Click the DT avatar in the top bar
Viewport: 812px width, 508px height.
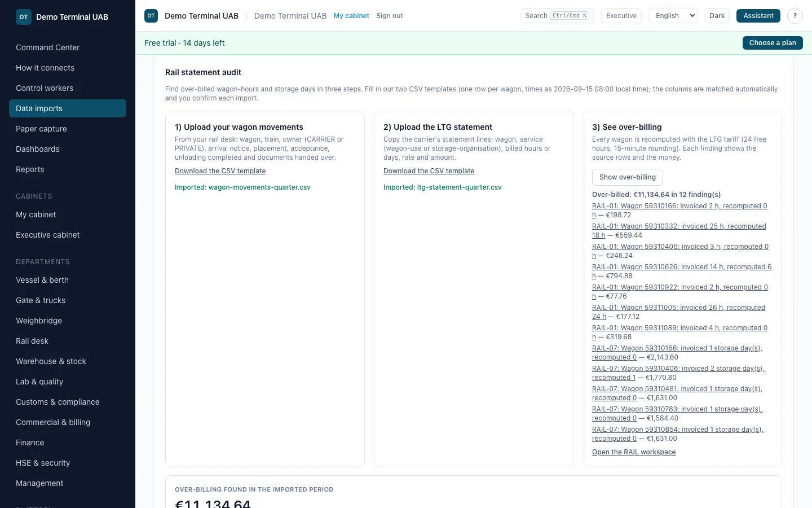click(151, 16)
